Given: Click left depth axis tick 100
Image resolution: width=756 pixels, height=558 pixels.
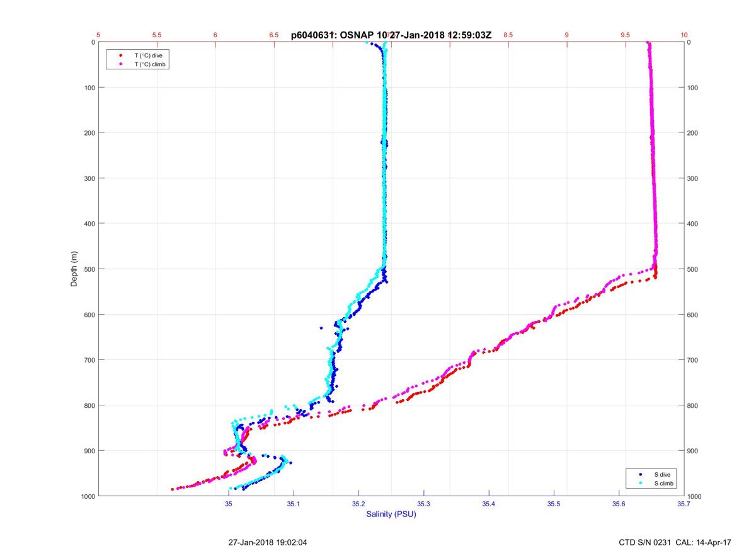Looking at the screenshot, I should click(88, 88).
